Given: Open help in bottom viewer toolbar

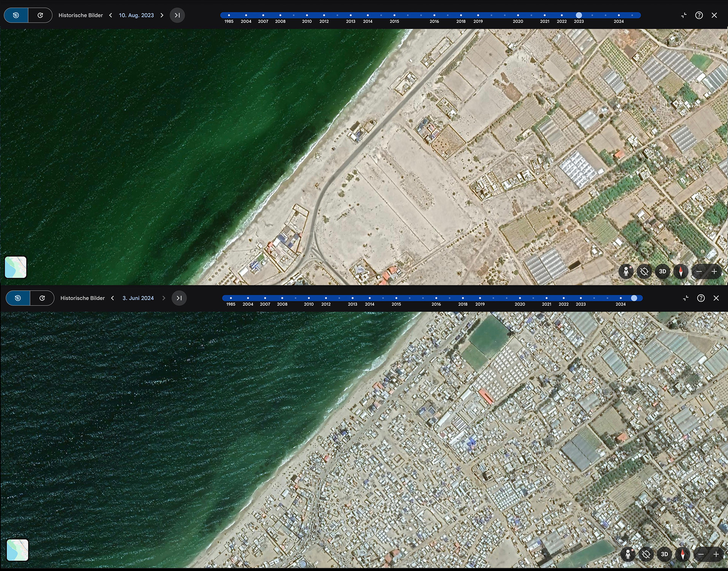Looking at the screenshot, I should [701, 298].
